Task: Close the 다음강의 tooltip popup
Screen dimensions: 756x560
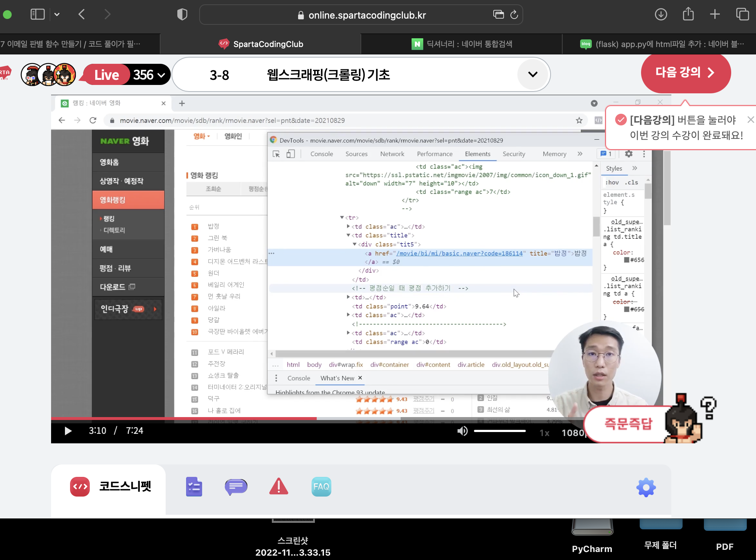Action: click(x=751, y=120)
